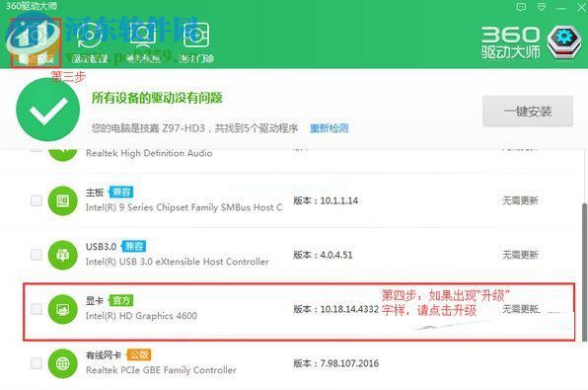
Task: Click the 公版 tag beside 有线网卡
Action: pyautogui.click(x=139, y=354)
